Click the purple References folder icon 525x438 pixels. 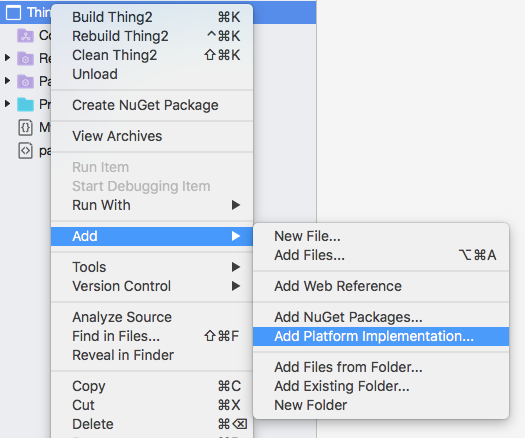coord(25,59)
